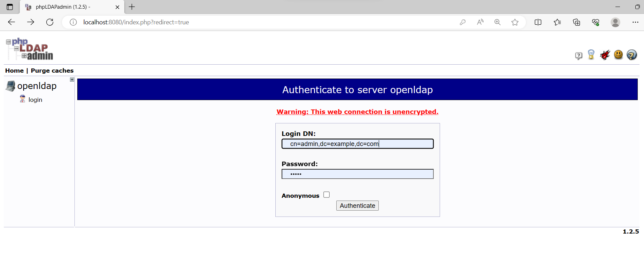Open Collections icon
The height and width of the screenshot is (277, 644).
pyautogui.click(x=576, y=22)
